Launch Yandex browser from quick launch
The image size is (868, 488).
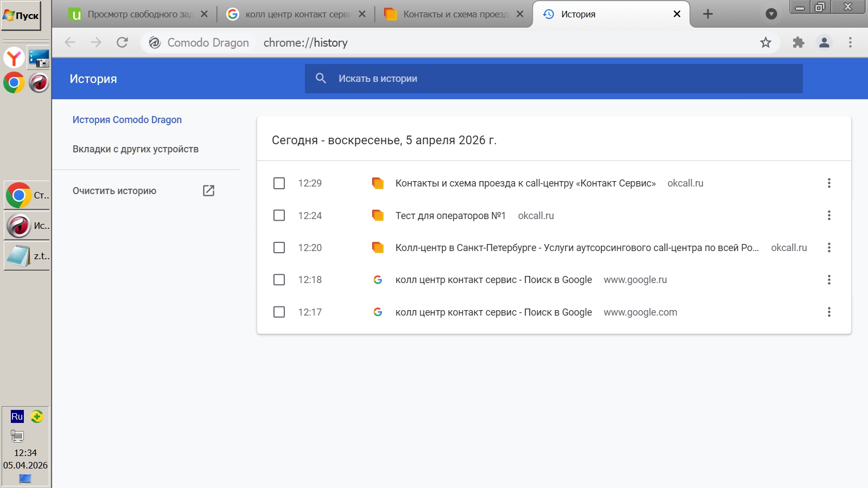pyautogui.click(x=14, y=57)
